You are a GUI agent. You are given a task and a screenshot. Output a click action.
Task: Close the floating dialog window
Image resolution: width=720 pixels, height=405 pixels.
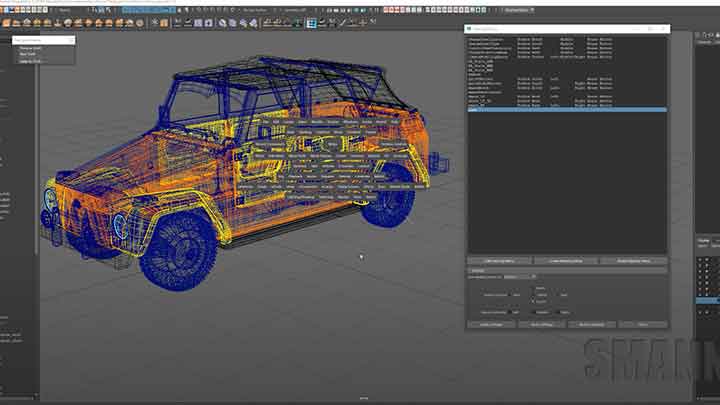pyautogui.click(x=663, y=29)
